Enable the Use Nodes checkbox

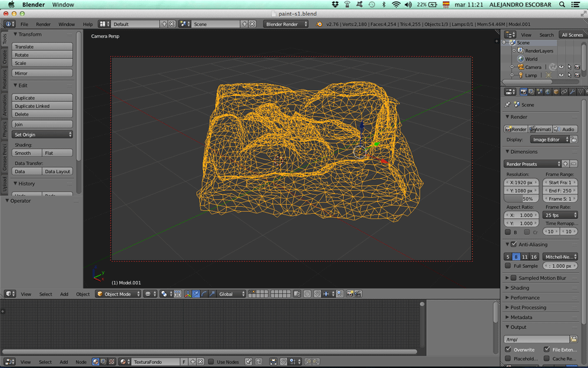pyautogui.click(x=211, y=362)
